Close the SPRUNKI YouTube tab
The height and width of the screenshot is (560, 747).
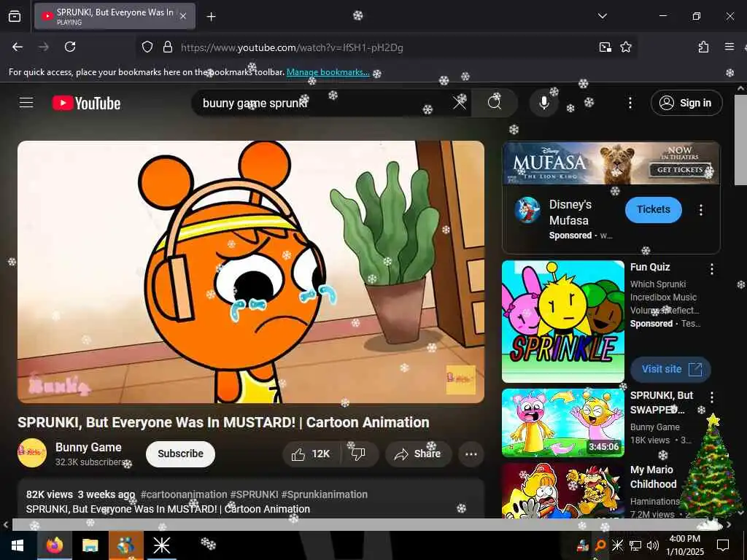(183, 16)
